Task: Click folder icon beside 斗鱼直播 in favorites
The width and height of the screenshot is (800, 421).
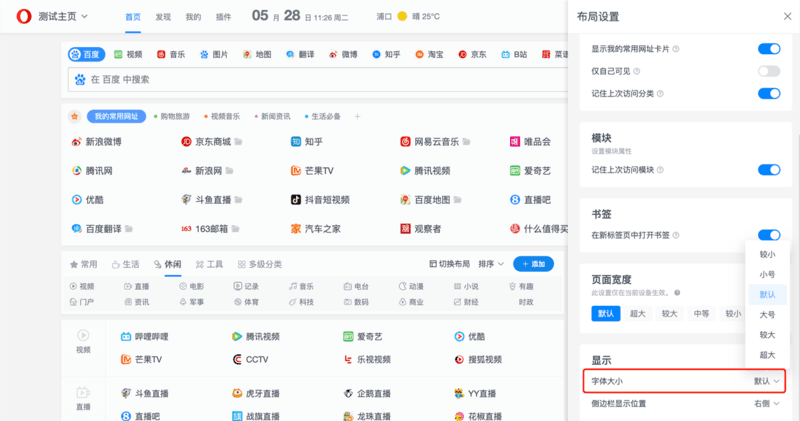Action: (x=238, y=200)
